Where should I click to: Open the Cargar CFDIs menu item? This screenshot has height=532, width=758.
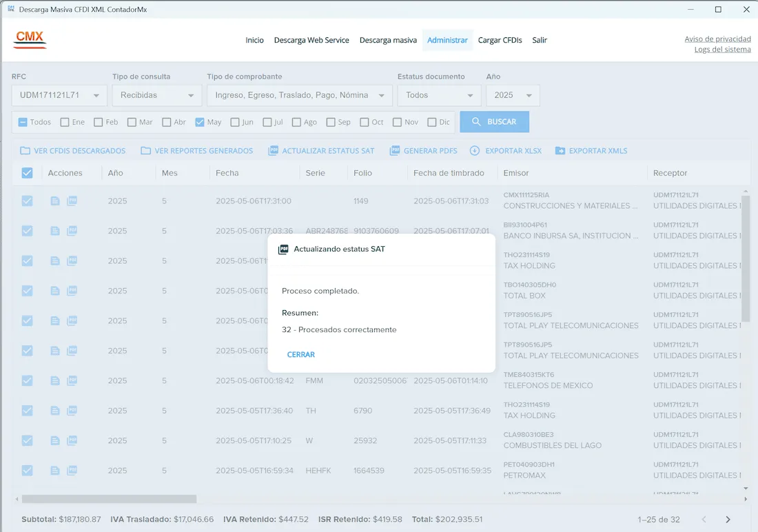(500, 40)
